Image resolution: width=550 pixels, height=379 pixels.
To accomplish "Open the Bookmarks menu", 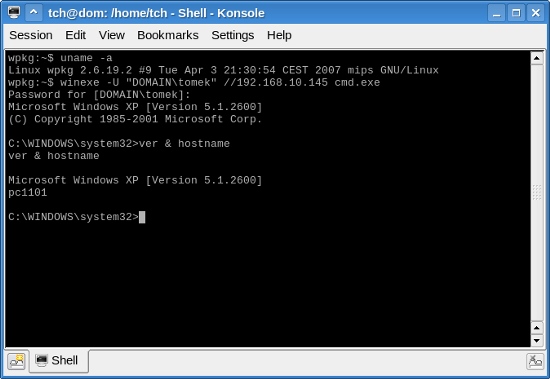I will coord(168,35).
